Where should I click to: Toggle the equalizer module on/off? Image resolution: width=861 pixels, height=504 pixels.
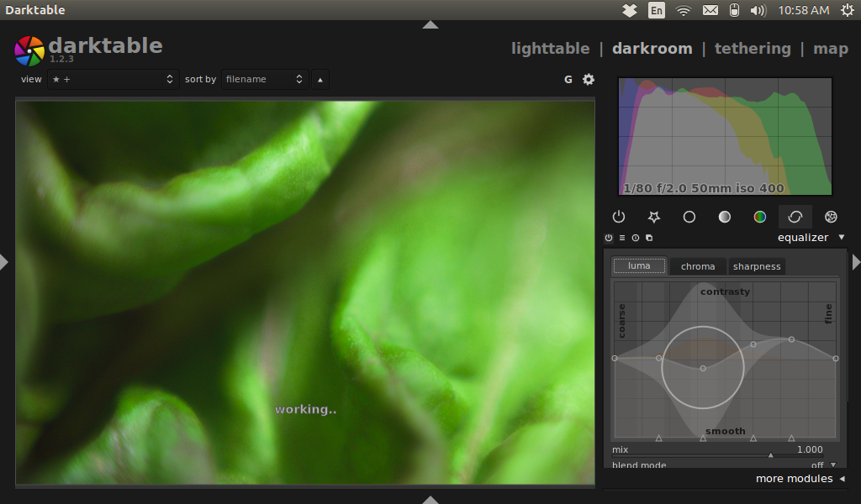pyautogui.click(x=609, y=238)
